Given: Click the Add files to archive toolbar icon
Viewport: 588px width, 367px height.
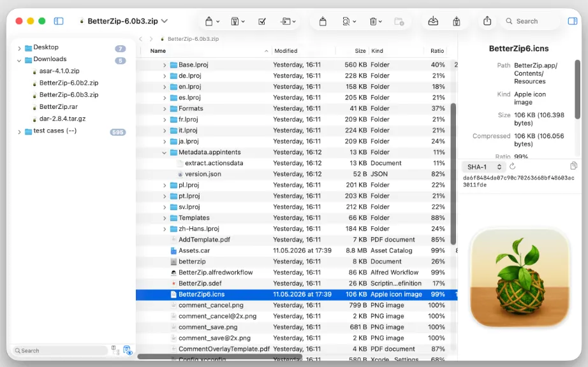Looking at the screenshot, I should pos(323,22).
